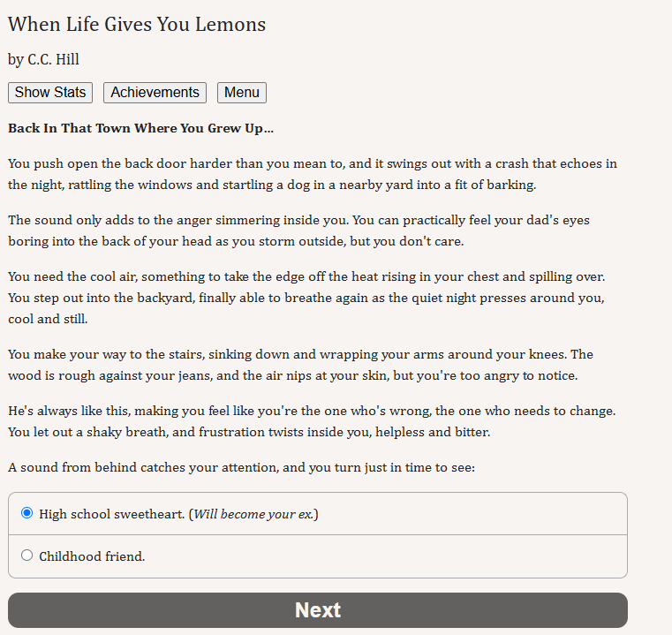Click the italic 'Will become your ex.' note
Image resolution: width=672 pixels, height=635 pixels.
(253, 514)
